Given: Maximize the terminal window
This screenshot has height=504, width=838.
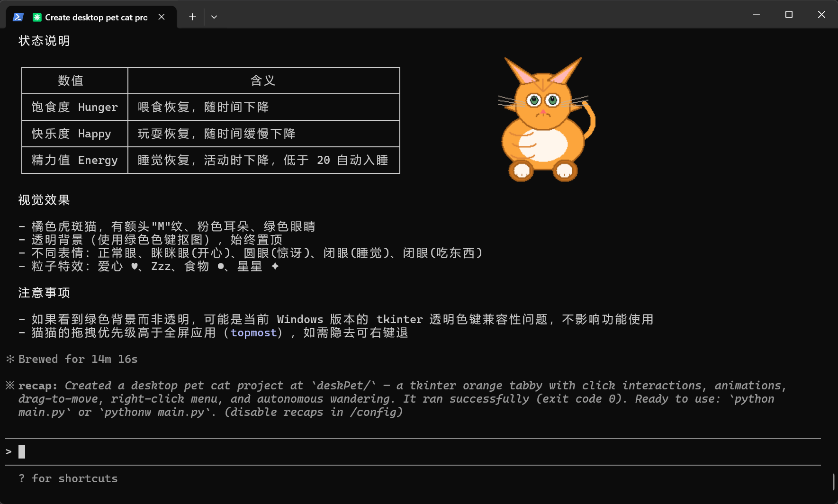Looking at the screenshot, I should [789, 15].
